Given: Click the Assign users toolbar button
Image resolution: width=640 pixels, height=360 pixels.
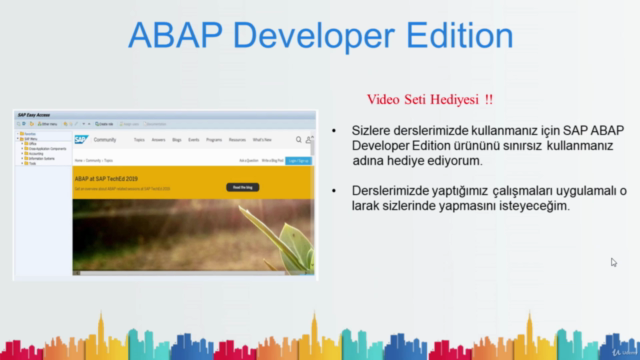Looking at the screenshot, I should pos(129,124).
